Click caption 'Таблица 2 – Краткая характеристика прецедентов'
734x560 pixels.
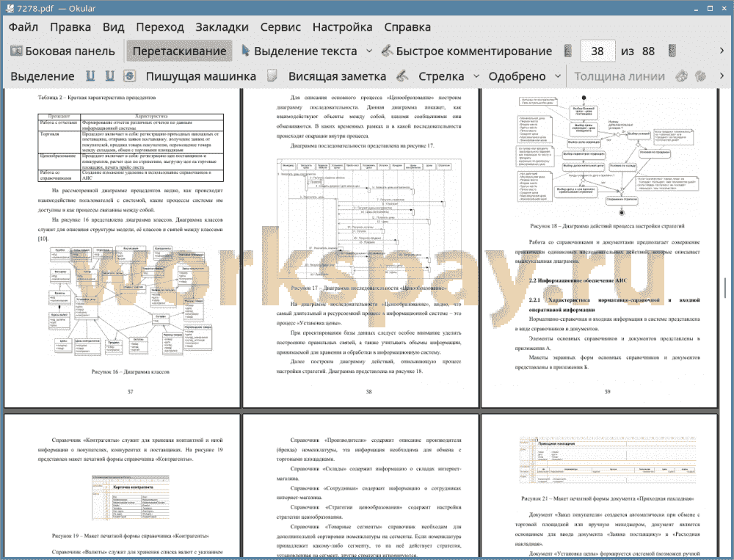pyautogui.click(x=97, y=98)
